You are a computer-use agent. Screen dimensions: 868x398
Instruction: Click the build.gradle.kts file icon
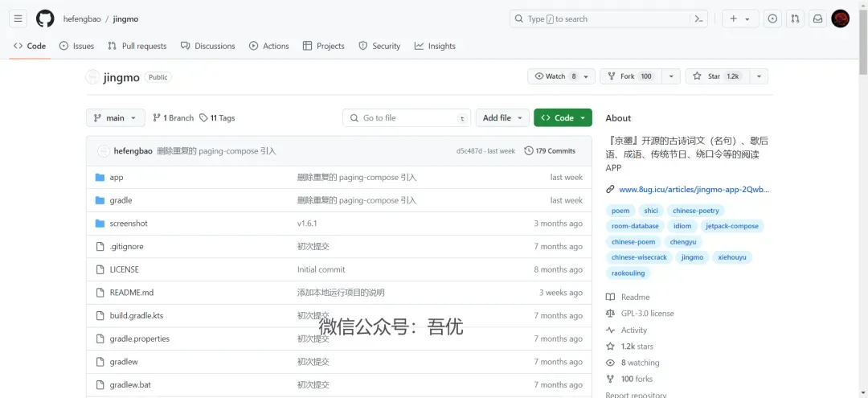tap(100, 315)
